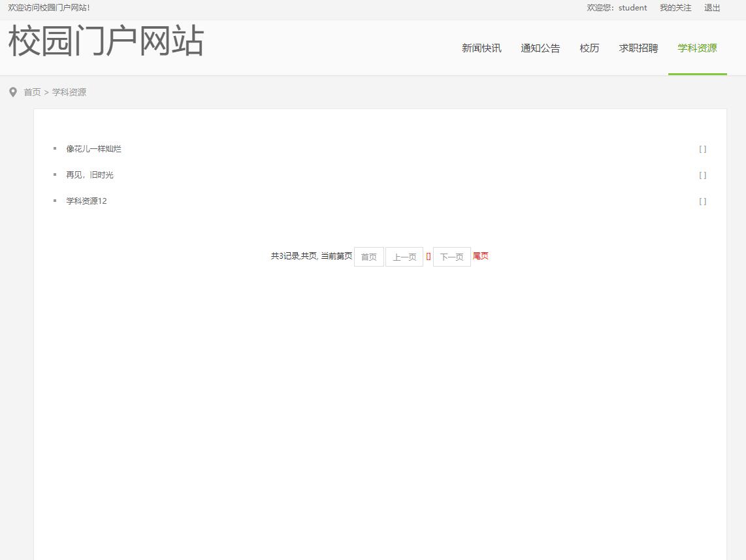This screenshot has width=746, height=560.
Task: Click 退出 to log out
Action: 711,8
